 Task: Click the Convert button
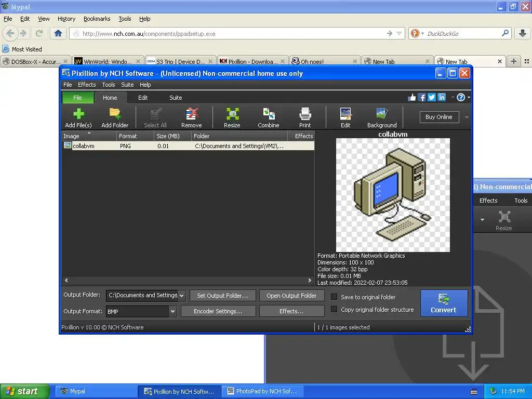click(444, 303)
